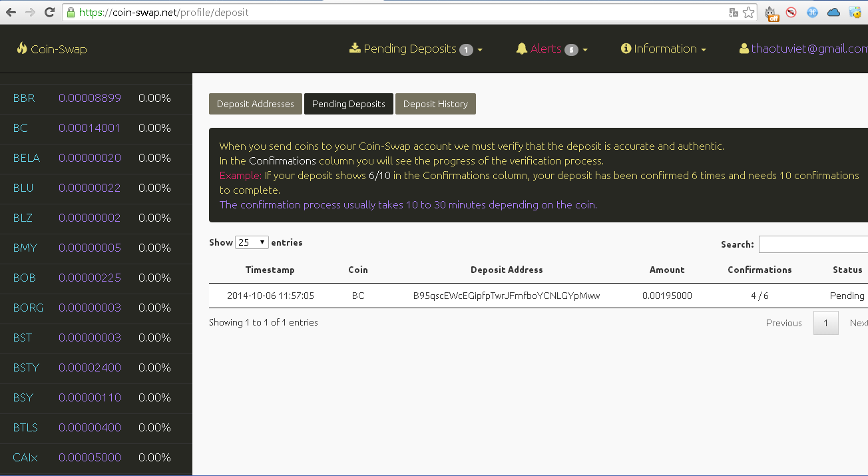Go back with the browser back arrow
Viewport: 868px width, 476px height.
(x=11, y=12)
